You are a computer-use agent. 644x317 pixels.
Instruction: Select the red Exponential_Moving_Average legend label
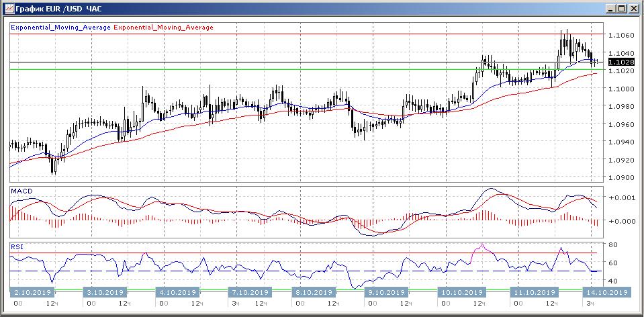click(164, 28)
